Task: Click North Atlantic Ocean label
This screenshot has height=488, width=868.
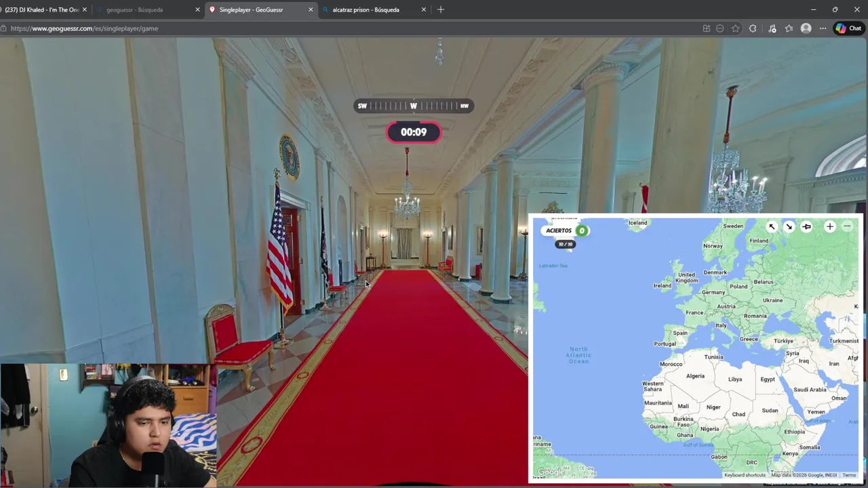Action: click(578, 355)
